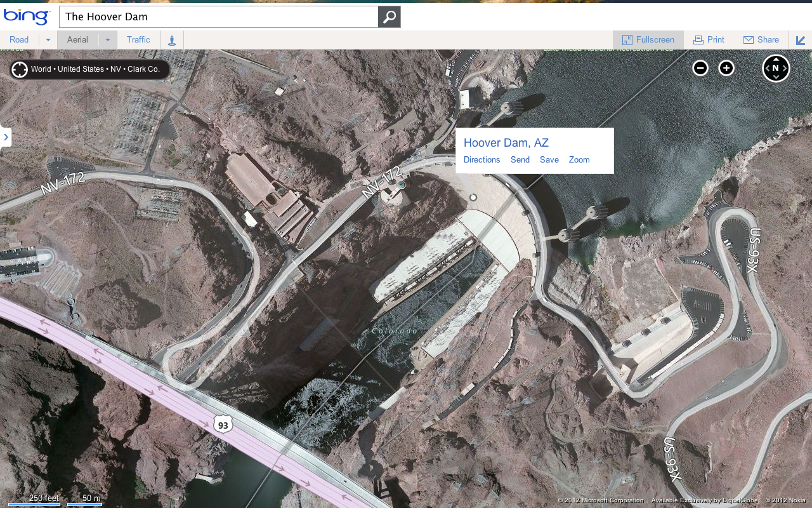Save the Hoover Dam location
Screen dimensions: 812x508
pos(549,159)
